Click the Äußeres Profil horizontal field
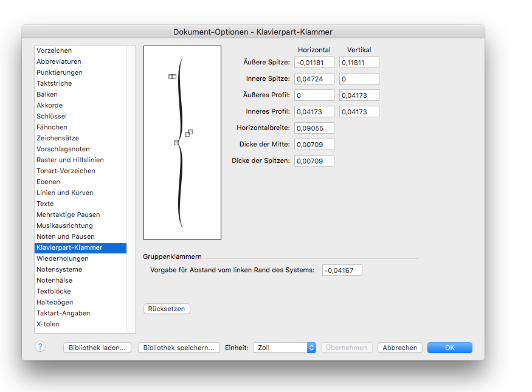This screenshot has height=392, width=532. coord(314,95)
